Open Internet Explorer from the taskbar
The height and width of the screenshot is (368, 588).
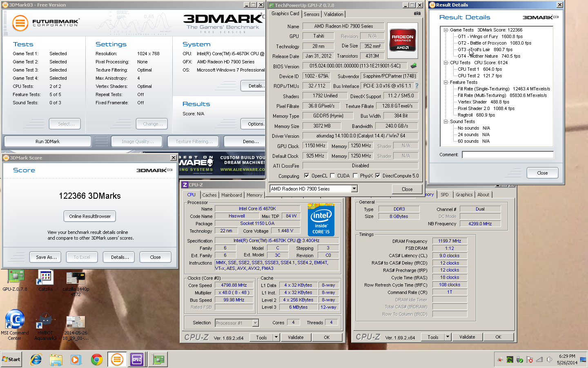pyautogui.click(x=36, y=359)
